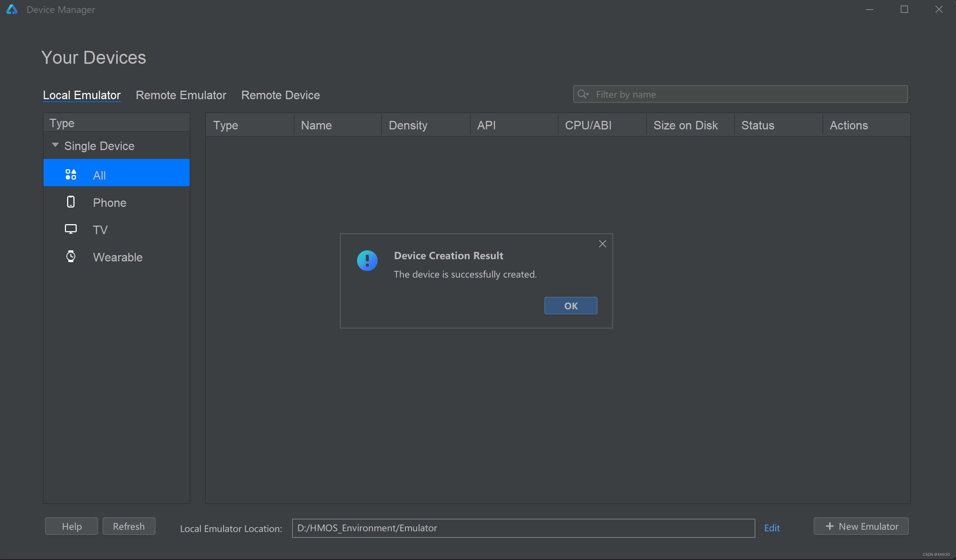The height and width of the screenshot is (560, 956).
Task: Select the Local Emulator tab
Action: pyautogui.click(x=82, y=95)
